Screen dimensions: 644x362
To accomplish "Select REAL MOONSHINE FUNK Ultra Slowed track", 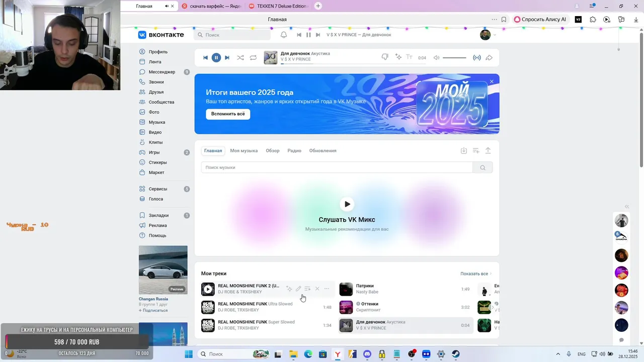I will pyautogui.click(x=268, y=307).
